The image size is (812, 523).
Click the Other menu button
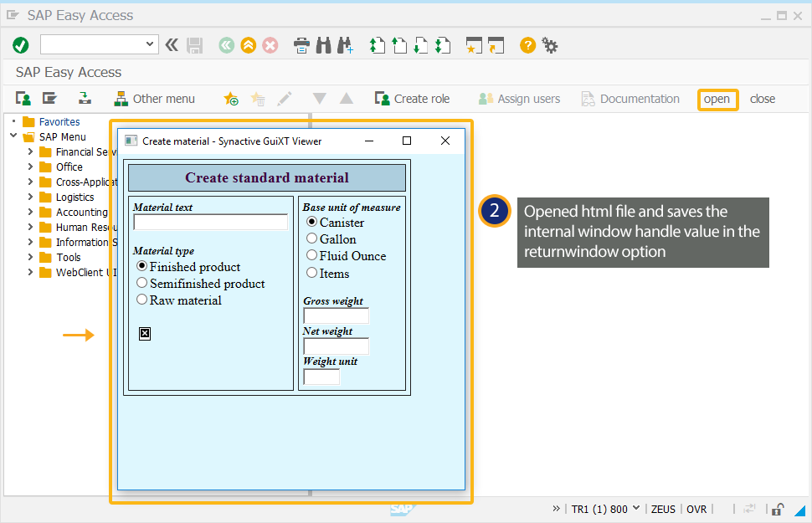coord(154,99)
